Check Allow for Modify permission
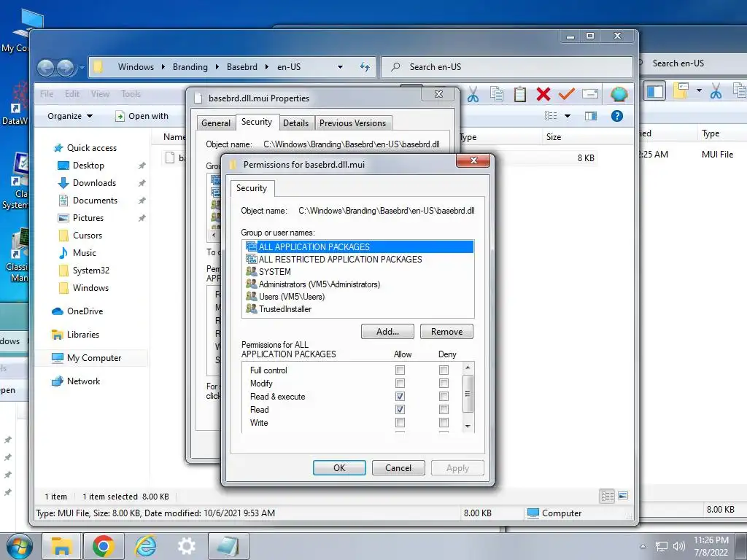Screen dimensions: 747x560 (400, 384)
